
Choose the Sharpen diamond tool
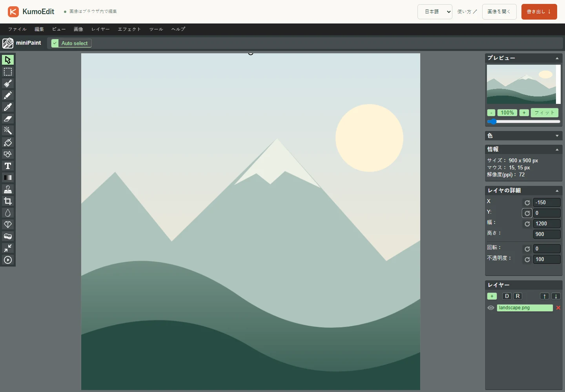[8, 225]
